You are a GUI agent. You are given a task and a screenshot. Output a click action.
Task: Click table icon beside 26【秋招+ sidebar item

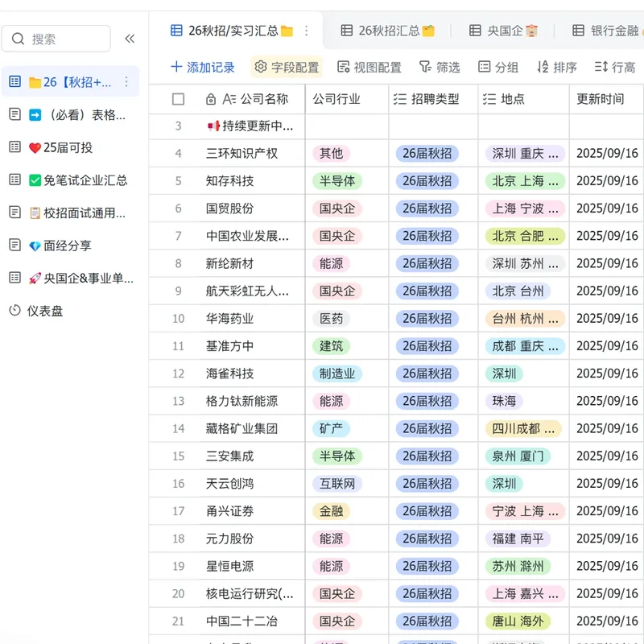(14, 81)
